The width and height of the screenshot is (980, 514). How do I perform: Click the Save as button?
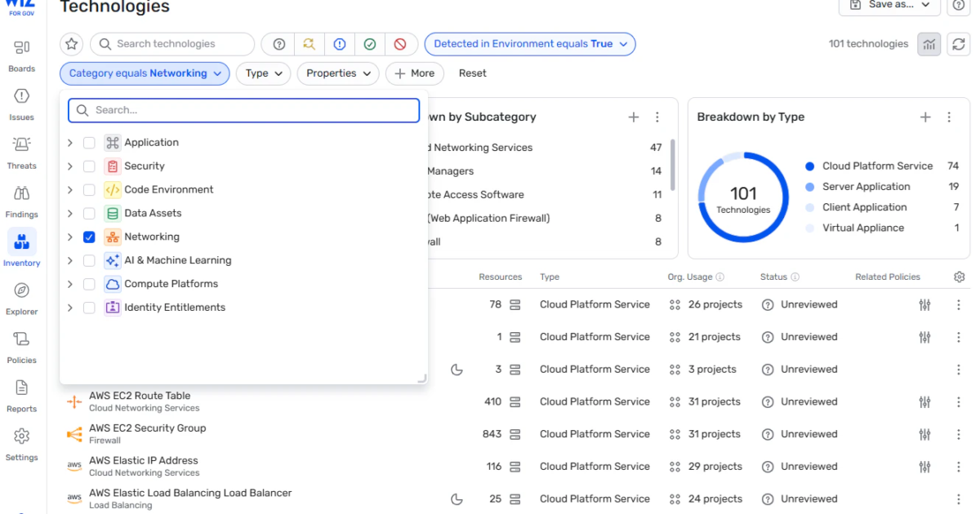(x=889, y=5)
